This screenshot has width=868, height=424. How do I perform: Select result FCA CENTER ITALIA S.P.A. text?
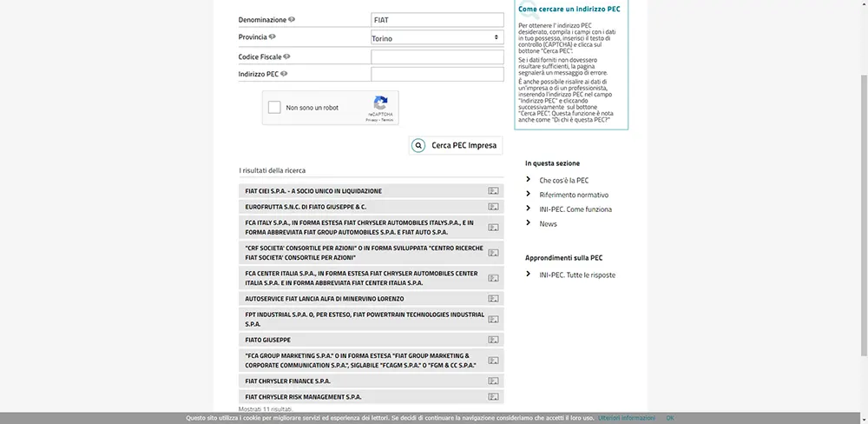(361, 278)
